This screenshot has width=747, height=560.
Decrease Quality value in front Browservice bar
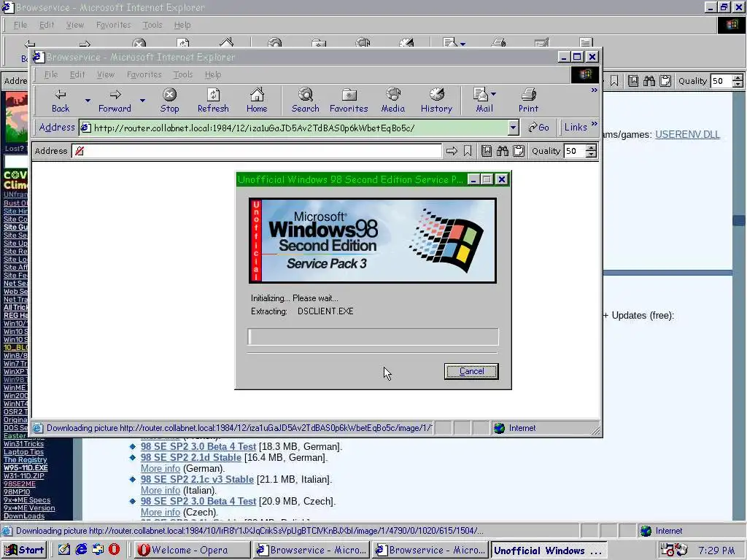coord(591,155)
